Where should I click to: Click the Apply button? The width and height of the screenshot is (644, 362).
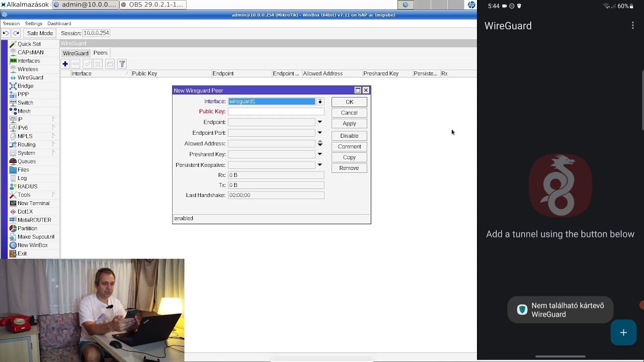tap(349, 124)
